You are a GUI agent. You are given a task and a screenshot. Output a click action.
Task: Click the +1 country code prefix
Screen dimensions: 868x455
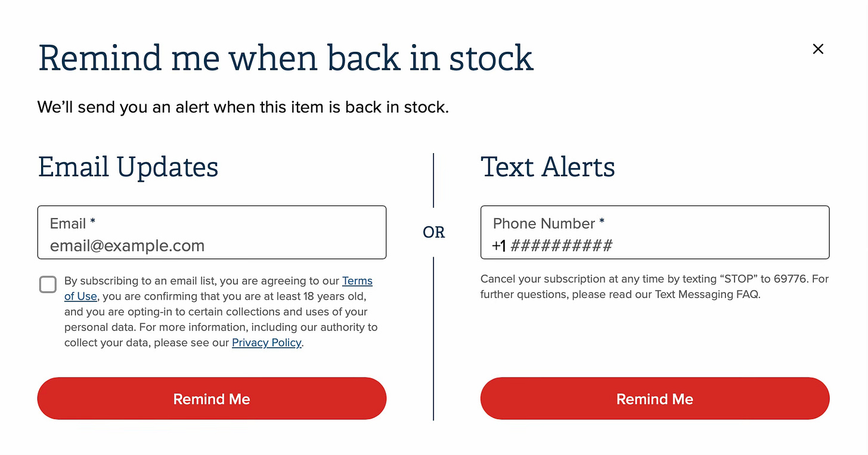coord(499,246)
